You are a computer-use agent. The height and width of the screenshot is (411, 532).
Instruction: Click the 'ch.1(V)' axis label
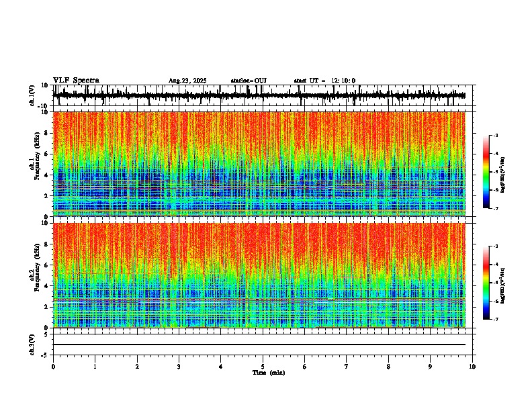coord(32,95)
